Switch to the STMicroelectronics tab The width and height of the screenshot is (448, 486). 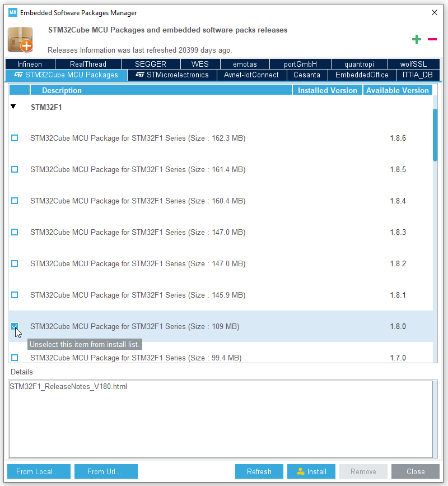[172, 75]
